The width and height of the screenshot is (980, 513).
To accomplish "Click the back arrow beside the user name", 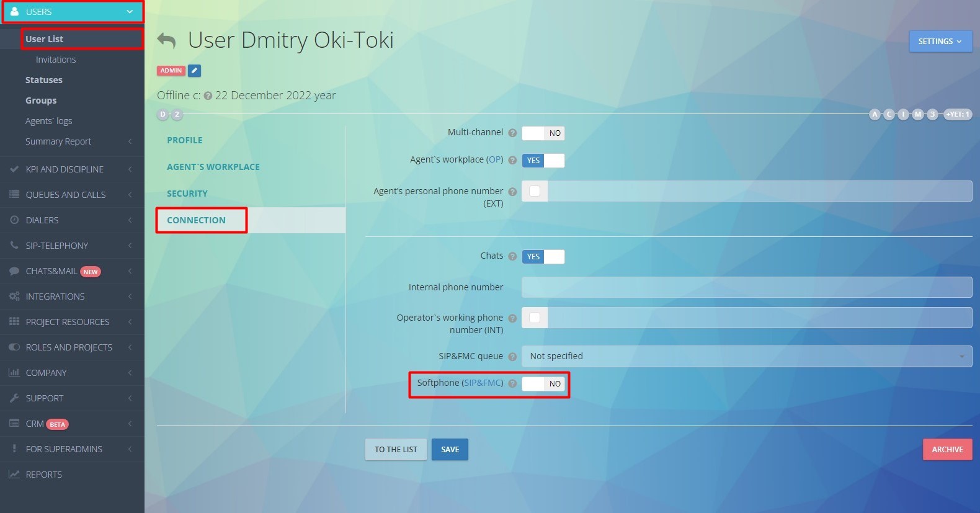I will point(166,41).
